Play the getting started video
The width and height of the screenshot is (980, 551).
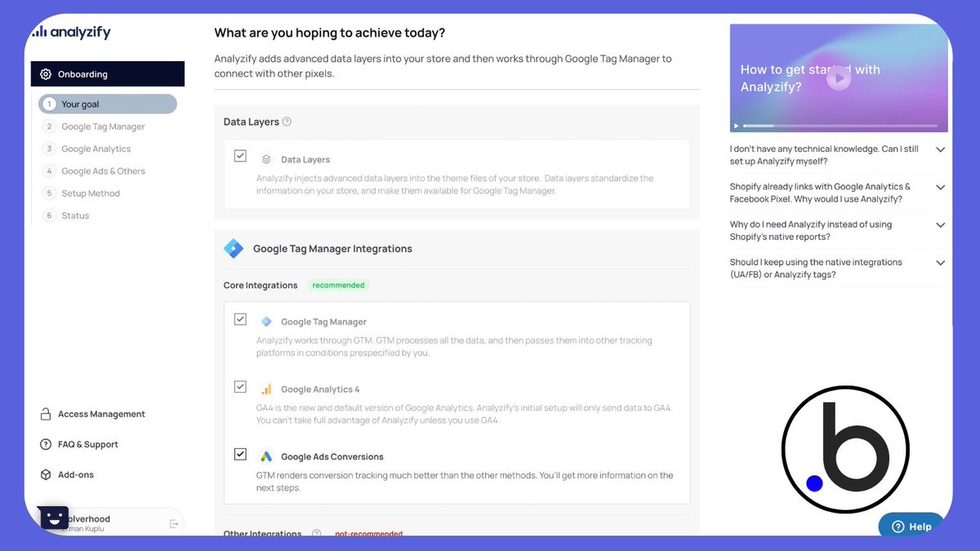839,78
